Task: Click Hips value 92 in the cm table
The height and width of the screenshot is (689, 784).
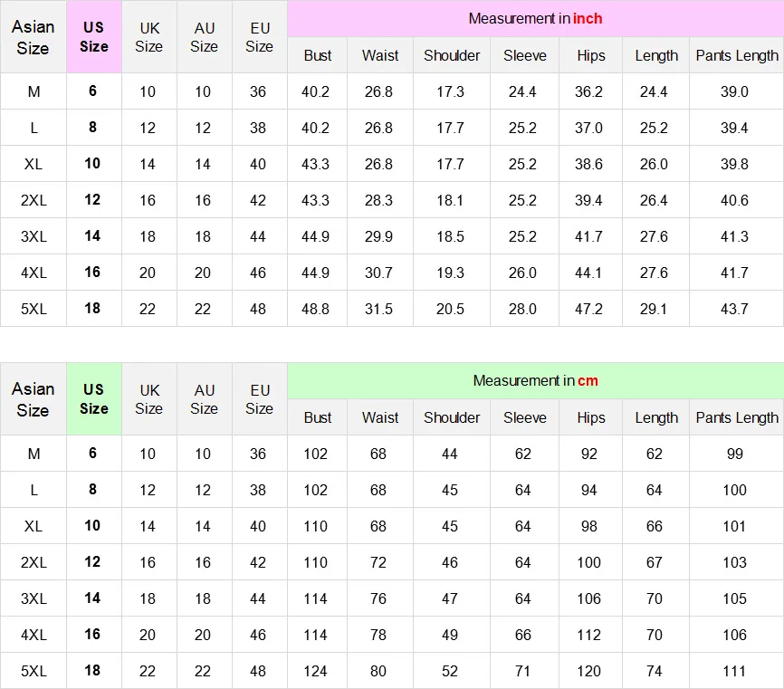Action: [588, 454]
